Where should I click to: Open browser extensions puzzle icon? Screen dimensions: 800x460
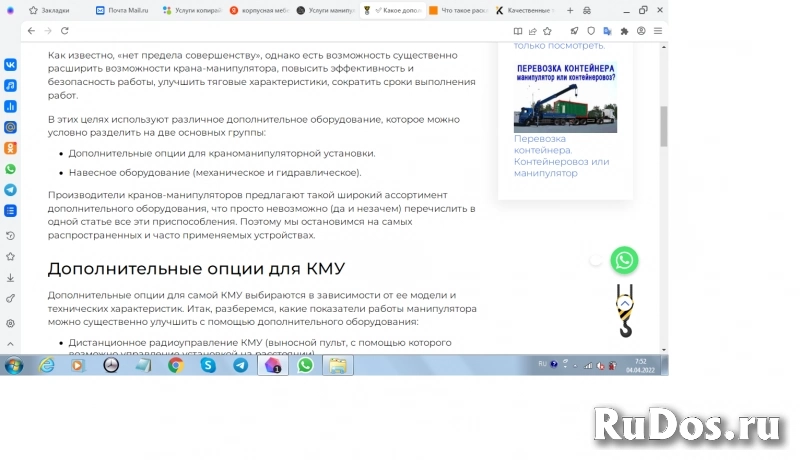pos(624,31)
